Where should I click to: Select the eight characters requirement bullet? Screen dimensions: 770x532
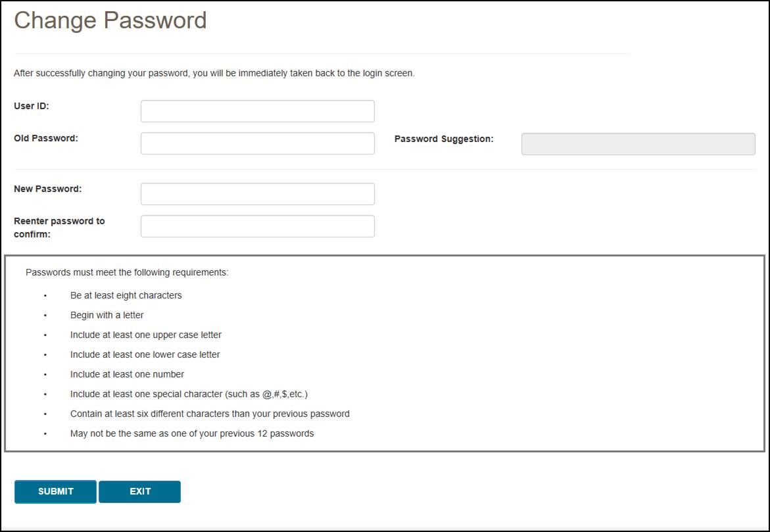126,295
